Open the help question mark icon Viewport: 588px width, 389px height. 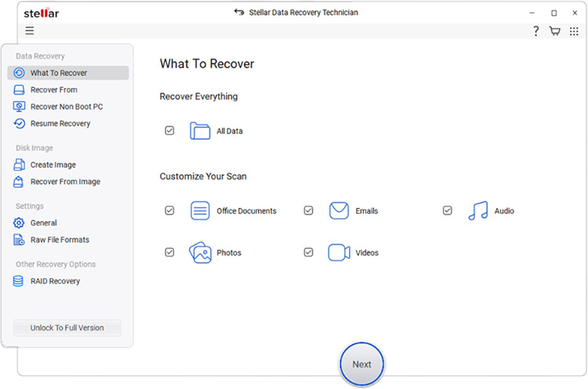(536, 31)
